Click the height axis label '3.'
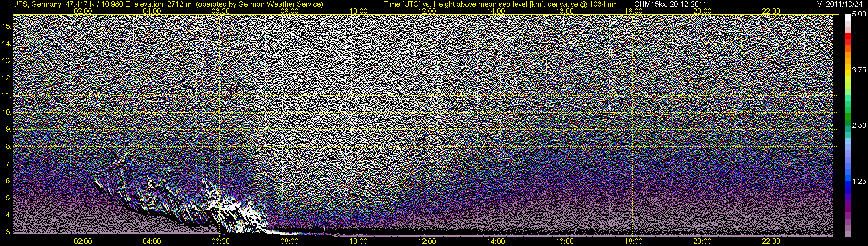This screenshot has width=868, height=246. click(x=8, y=232)
